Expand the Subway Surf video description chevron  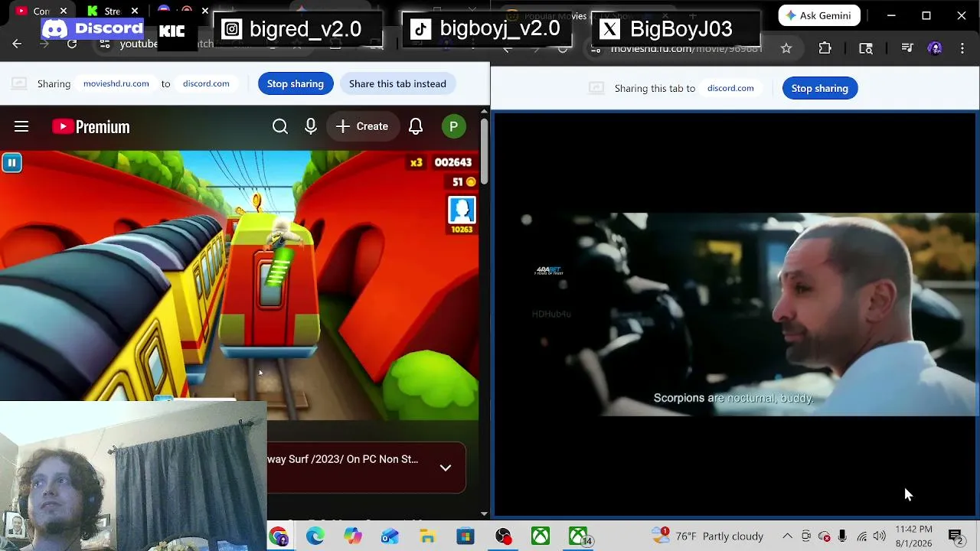point(446,468)
